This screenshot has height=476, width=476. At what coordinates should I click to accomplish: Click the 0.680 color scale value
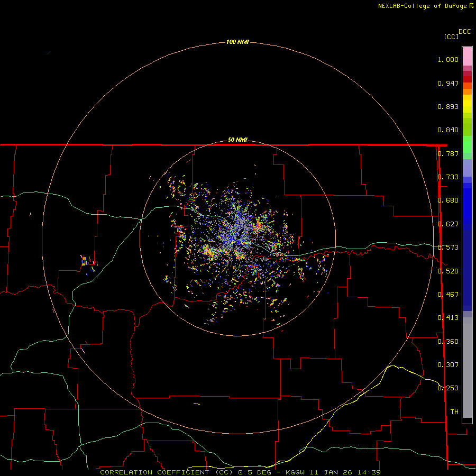point(448,200)
